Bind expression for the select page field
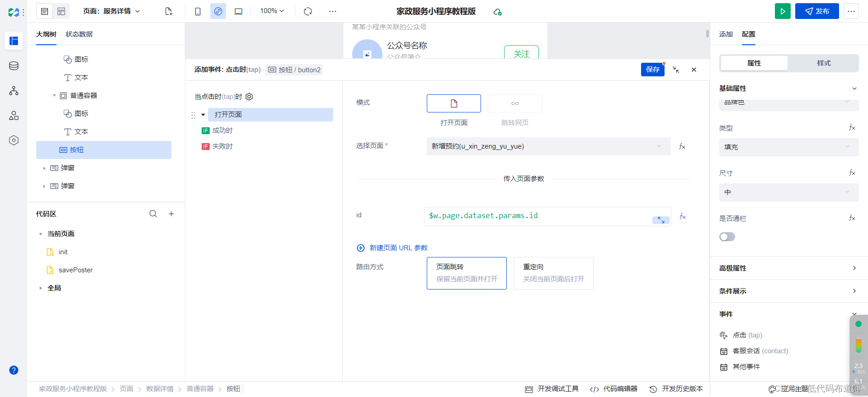Image resolution: width=868 pixels, height=397 pixels. tap(682, 146)
